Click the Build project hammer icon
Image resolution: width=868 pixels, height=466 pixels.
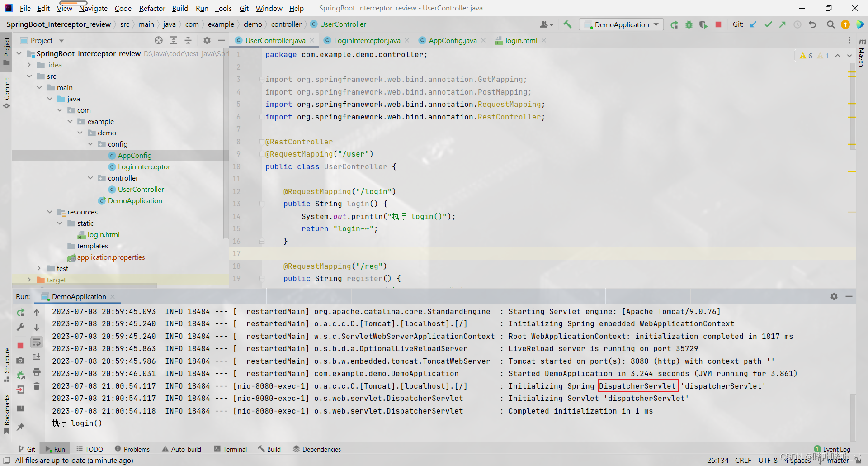coord(567,24)
